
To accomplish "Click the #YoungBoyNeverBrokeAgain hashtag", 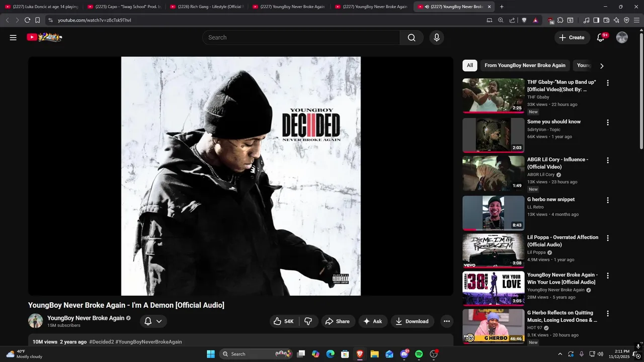I will tap(148, 342).
